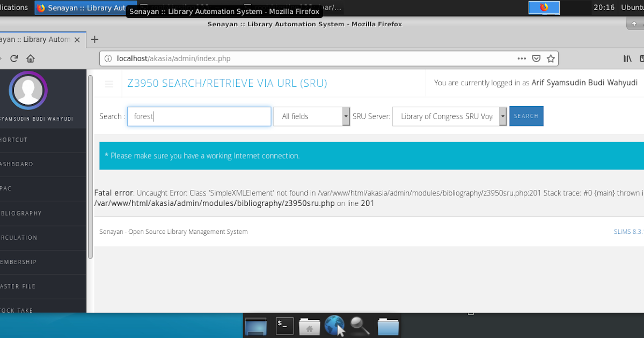Open the SRU Server dropdown
The width and height of the screenshot is (644, 338).
tap(450, 116)
